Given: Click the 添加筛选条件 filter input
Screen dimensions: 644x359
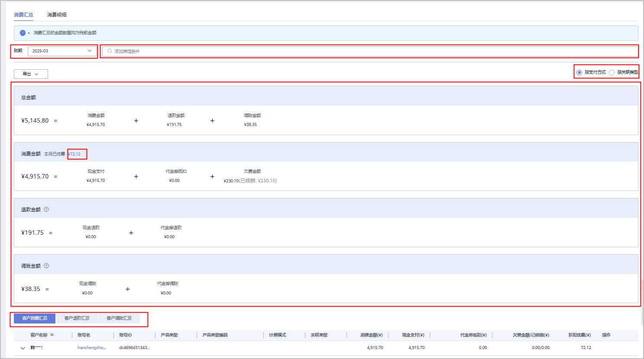Looking at the screenshot, I should click(x=369, y=51).
